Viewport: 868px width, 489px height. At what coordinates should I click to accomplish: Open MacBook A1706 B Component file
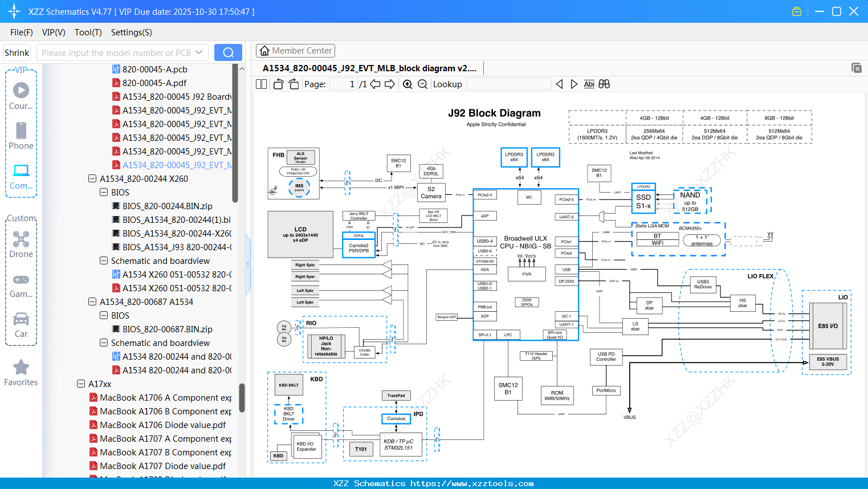click(x=166, y=411)
